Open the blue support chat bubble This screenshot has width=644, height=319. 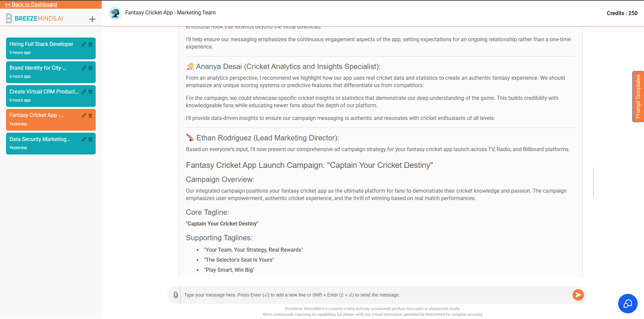628,304
